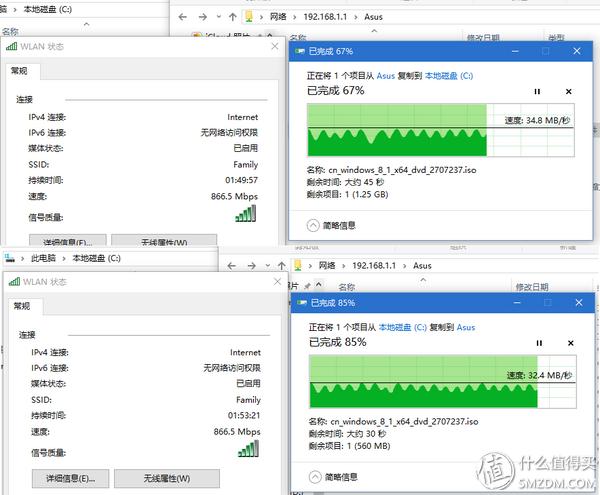Pause the 85% copy transfer
600x495 pixels.
pos(539,343)
